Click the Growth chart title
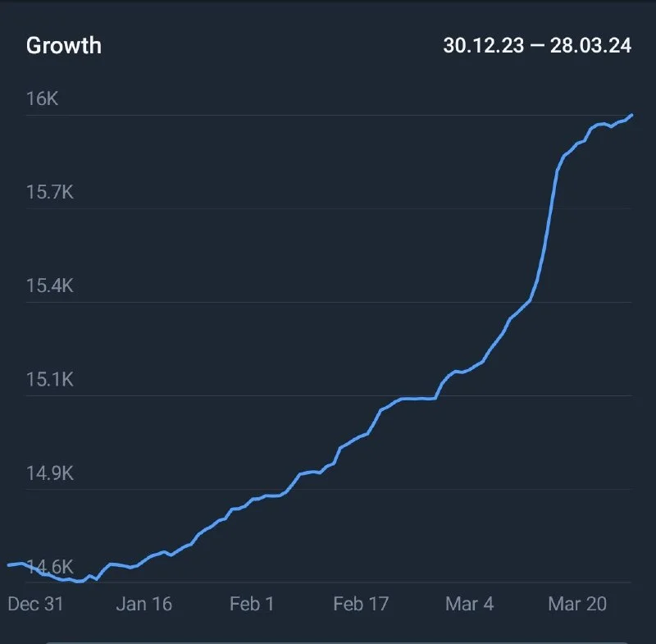The image size is (656, 644). [64, 45]
